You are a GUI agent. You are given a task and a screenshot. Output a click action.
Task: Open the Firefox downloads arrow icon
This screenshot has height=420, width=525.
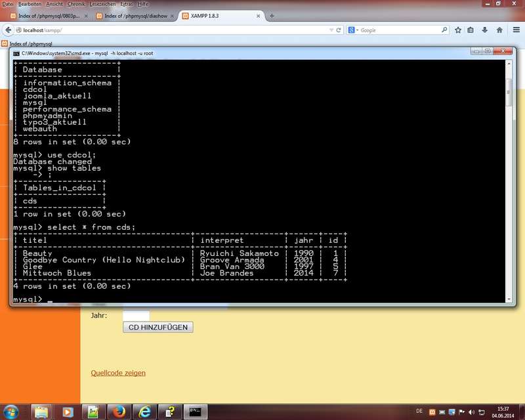(x=485, y=30)
